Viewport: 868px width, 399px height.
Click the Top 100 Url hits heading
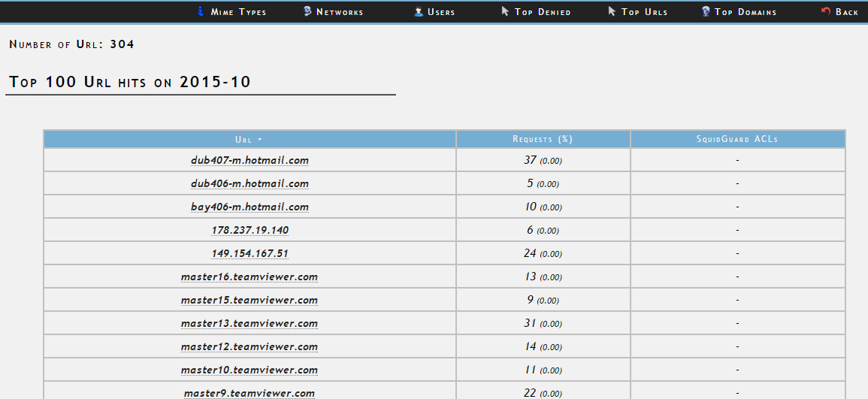(x=130, y=82)
